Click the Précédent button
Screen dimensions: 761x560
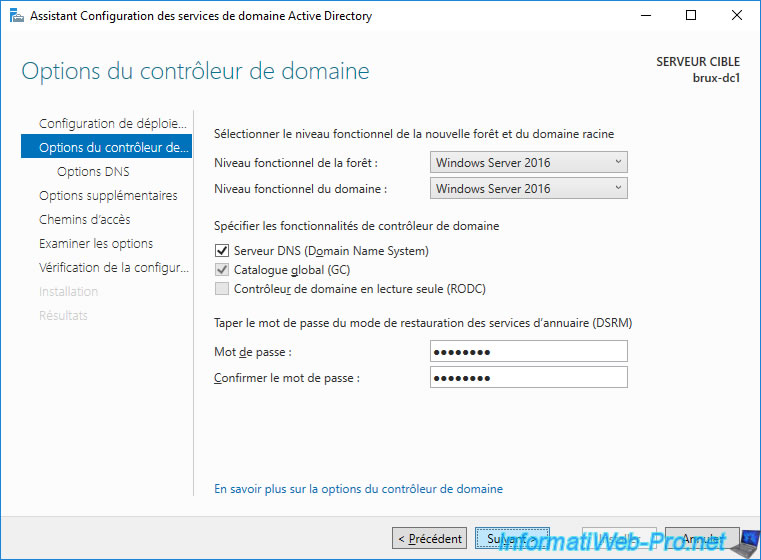click(429, 538)
